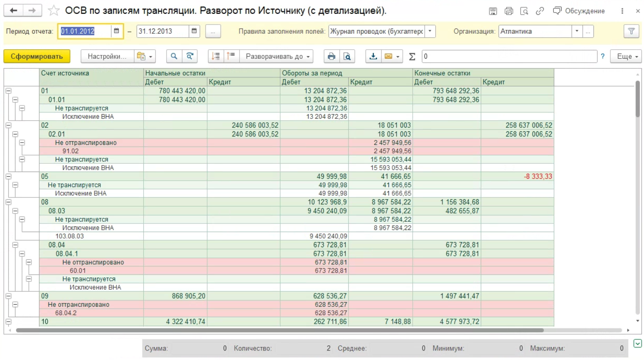Open the Еще menu
The height and width of the screenshot is (360, 644).
(x=625, y=56)
